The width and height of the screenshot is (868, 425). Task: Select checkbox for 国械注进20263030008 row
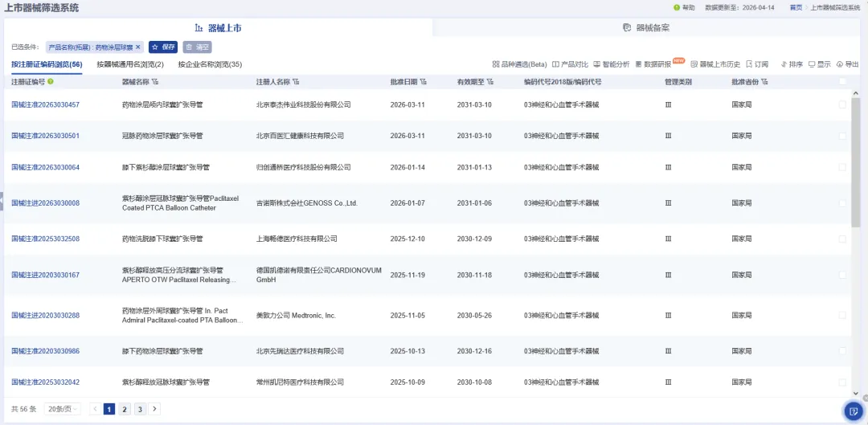pyautogui.click(x=842, y=203)
